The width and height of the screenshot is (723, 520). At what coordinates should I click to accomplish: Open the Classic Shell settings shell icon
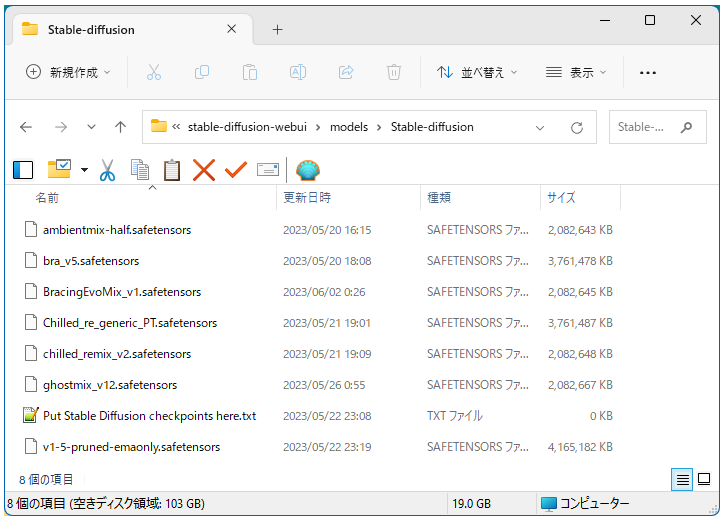pos(308,170)
